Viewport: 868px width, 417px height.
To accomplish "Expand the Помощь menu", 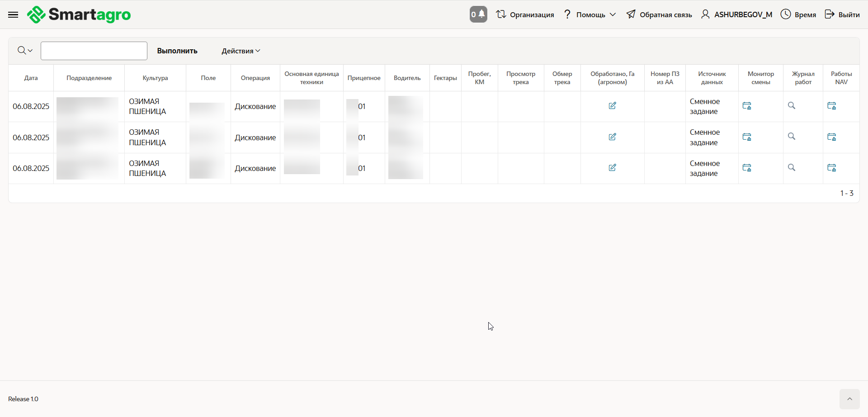I will point(590,14).
